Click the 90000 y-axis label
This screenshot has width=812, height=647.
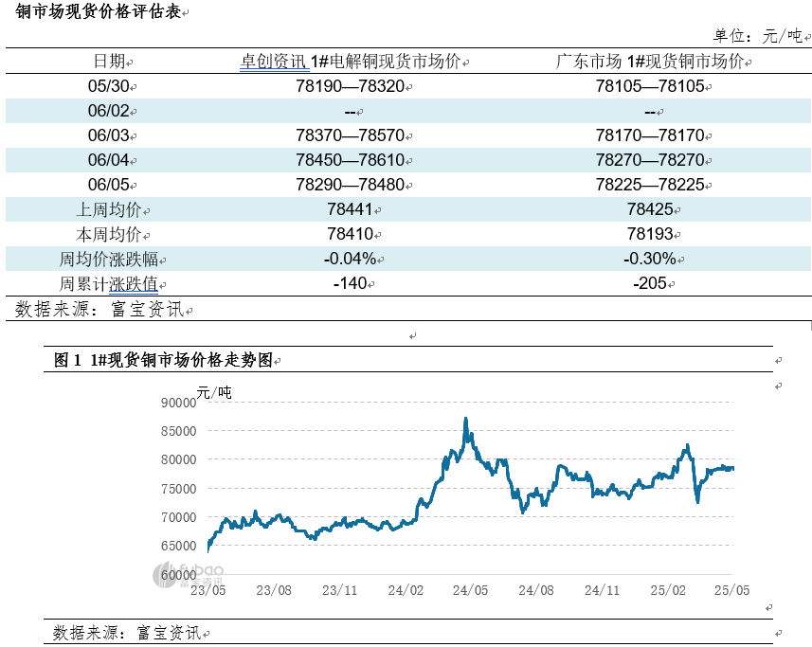[x=177, y=403]
